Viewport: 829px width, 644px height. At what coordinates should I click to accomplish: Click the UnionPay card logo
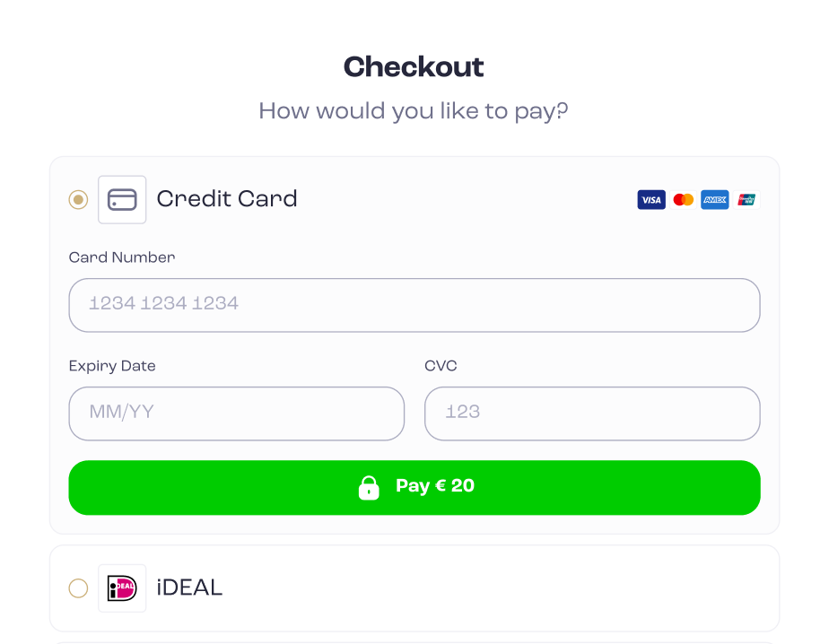[x=746, y=200]
